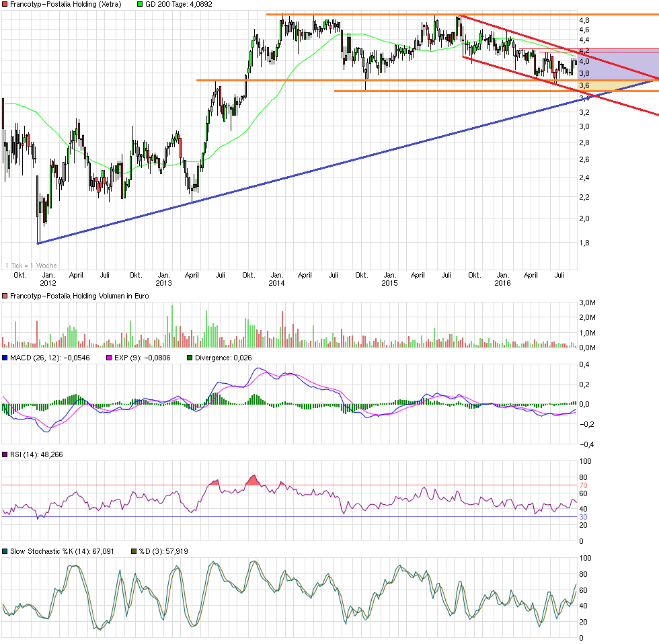Click the green Divergence legend swatch
This screenshot has width=659, height=644.
(190, 358)
